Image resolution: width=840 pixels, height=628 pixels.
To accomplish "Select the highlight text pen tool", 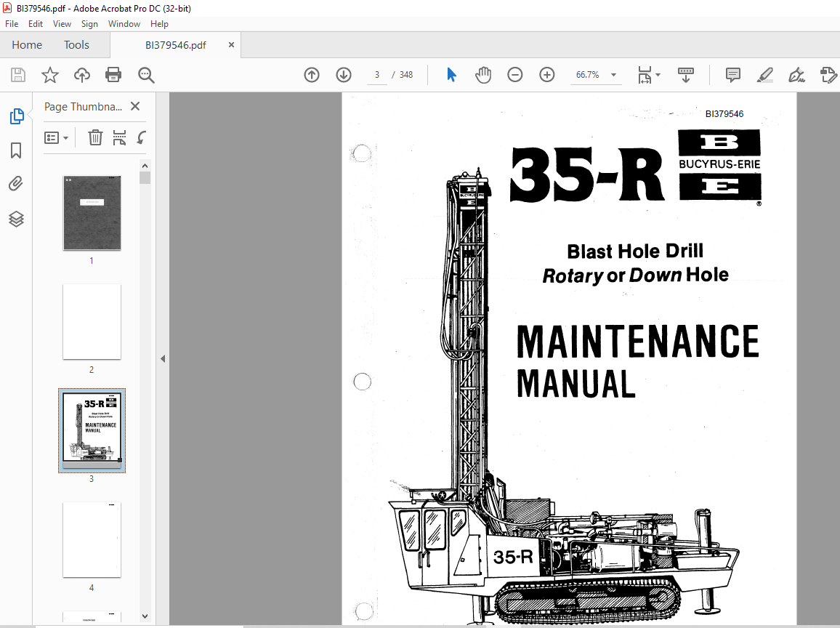I will pyautogui.click(x=765, y=75).
